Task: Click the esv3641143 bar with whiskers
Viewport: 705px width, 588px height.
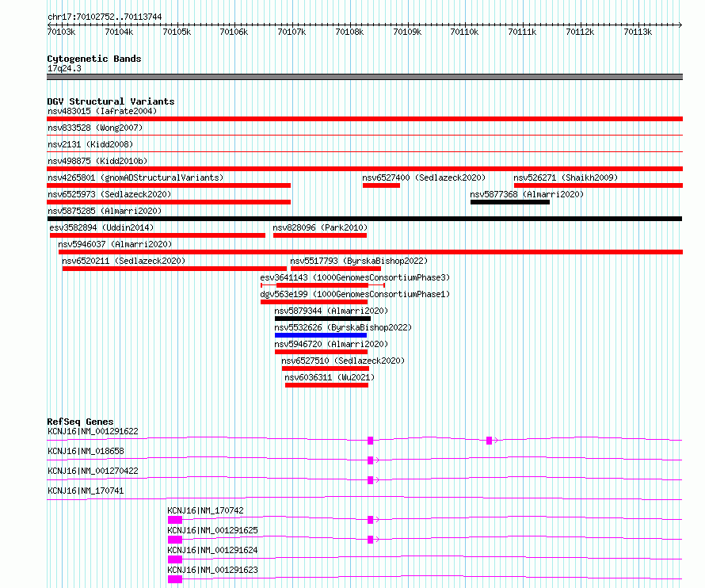Action: tap(322, 285)
